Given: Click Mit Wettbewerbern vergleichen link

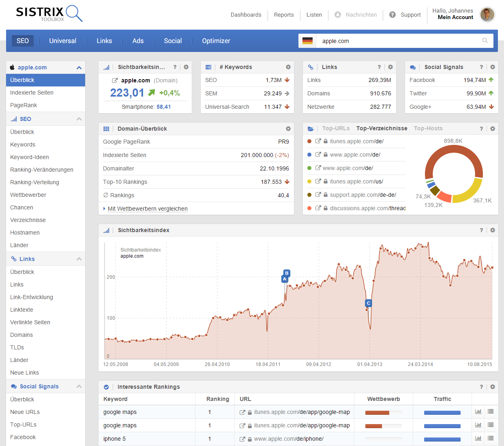Looking at the screenshot, I should pos(148,209).
